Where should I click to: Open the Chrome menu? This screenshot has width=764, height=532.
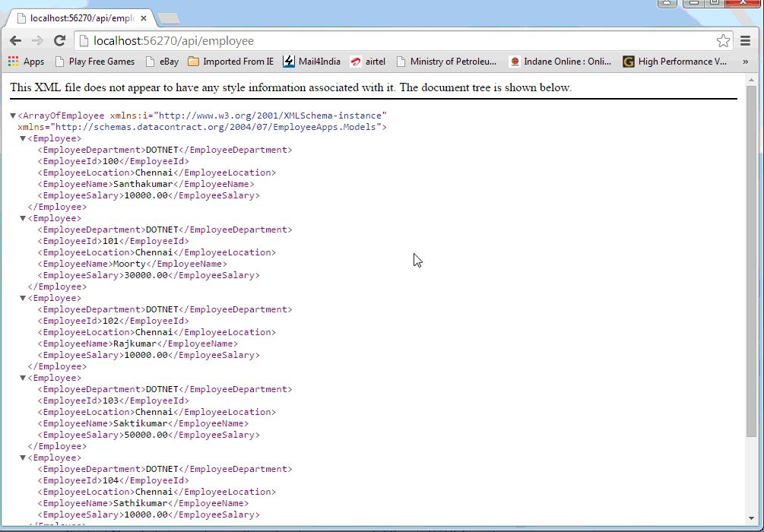pos(746,40)
